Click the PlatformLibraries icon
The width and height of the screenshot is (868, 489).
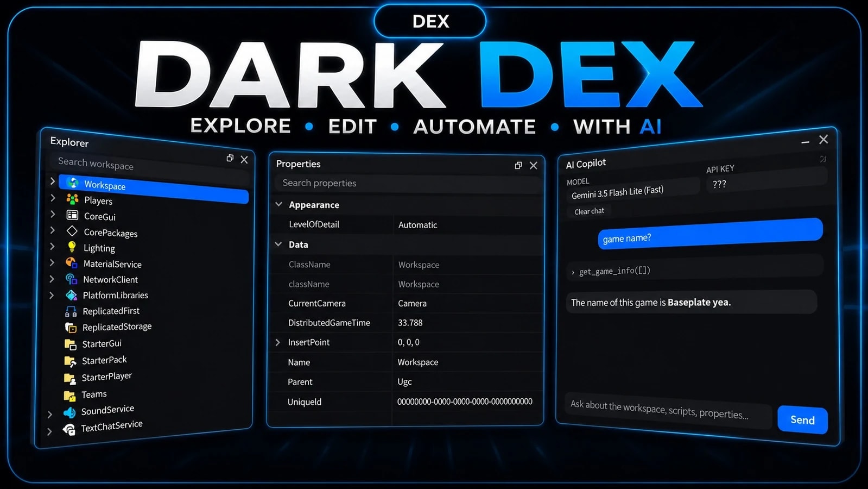coord(71,295)
